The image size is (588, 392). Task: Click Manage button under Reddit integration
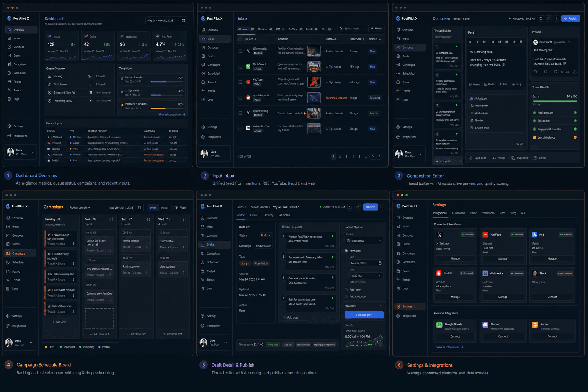[455, 297]
